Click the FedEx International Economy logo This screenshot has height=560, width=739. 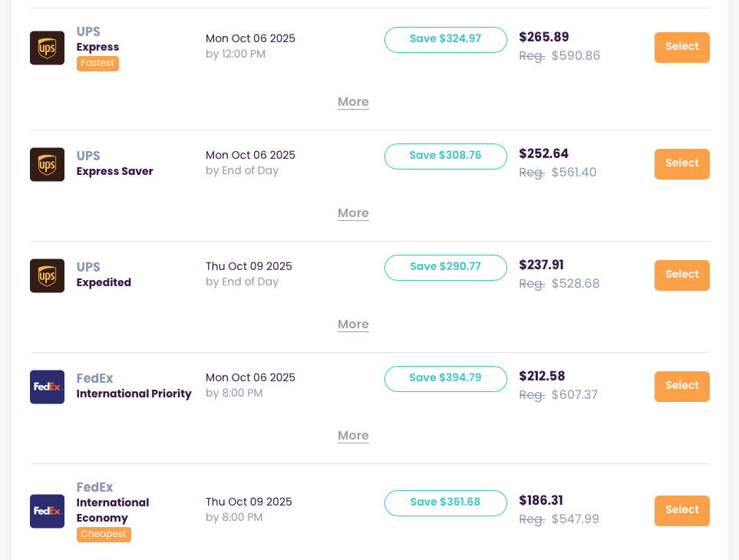click(x=47, y=511)
